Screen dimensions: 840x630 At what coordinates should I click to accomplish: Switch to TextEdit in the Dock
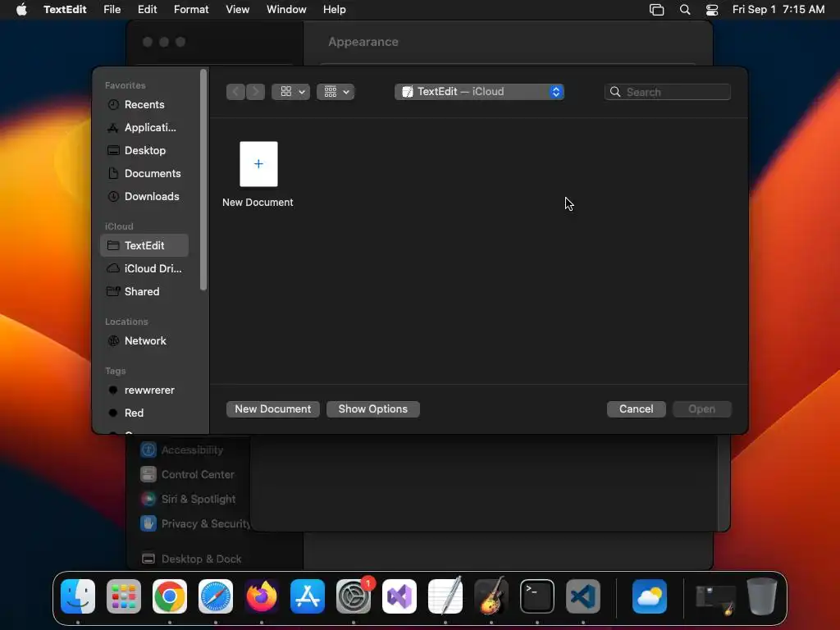pyautogui.click(x=445, y=596)
